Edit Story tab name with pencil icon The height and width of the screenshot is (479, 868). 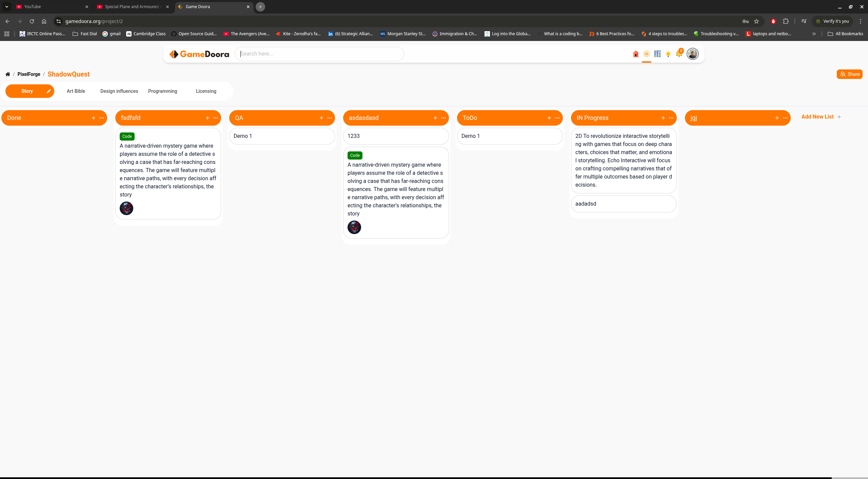point(48,91)
